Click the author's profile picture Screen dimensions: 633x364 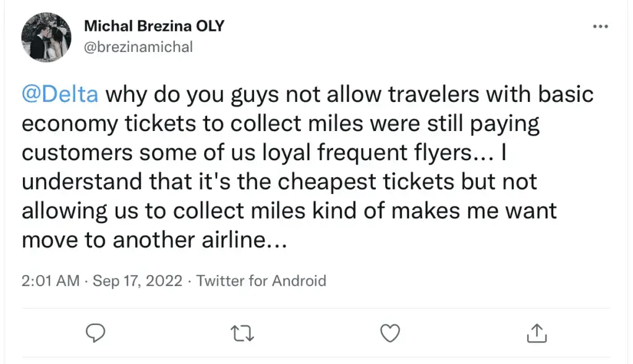point(46,36)
